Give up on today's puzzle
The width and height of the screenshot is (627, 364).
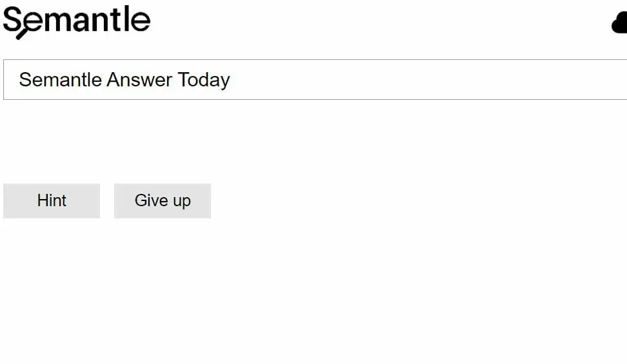coord(163,200)
